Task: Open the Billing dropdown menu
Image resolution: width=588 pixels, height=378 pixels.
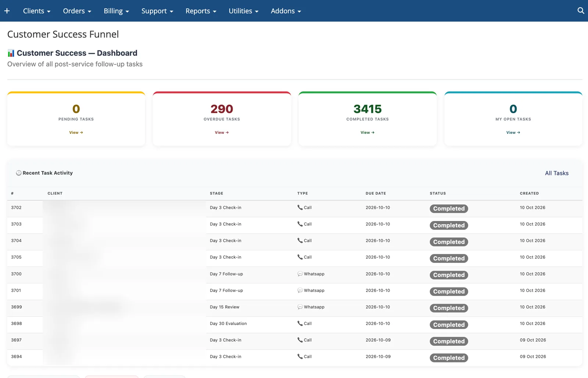Action: tap(116, 11)
